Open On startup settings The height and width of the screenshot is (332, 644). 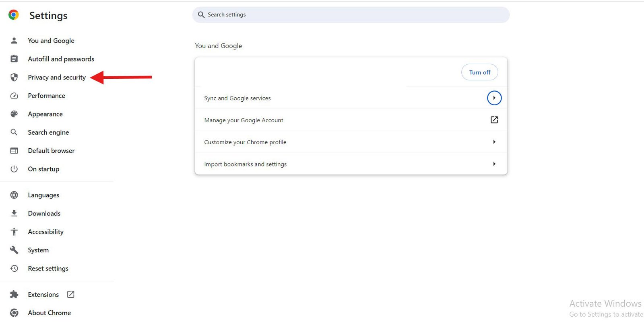pyautogui.click(x=43, y=169)
